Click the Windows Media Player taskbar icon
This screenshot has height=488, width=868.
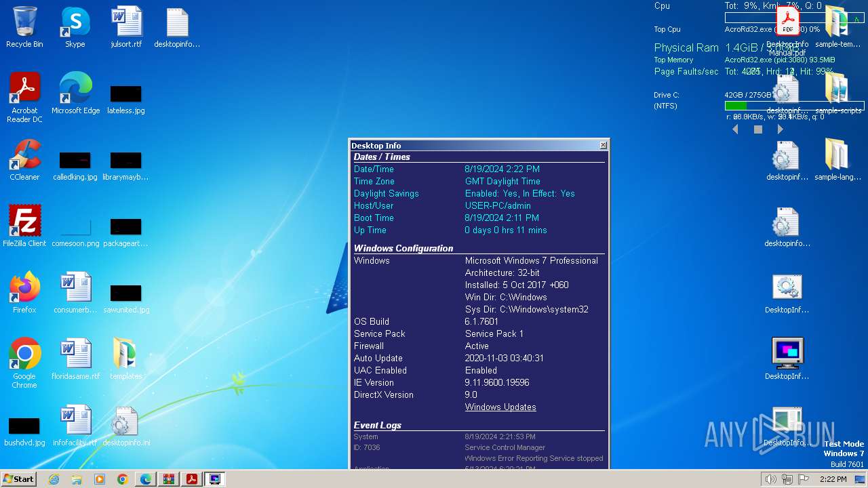click(100, 479)
